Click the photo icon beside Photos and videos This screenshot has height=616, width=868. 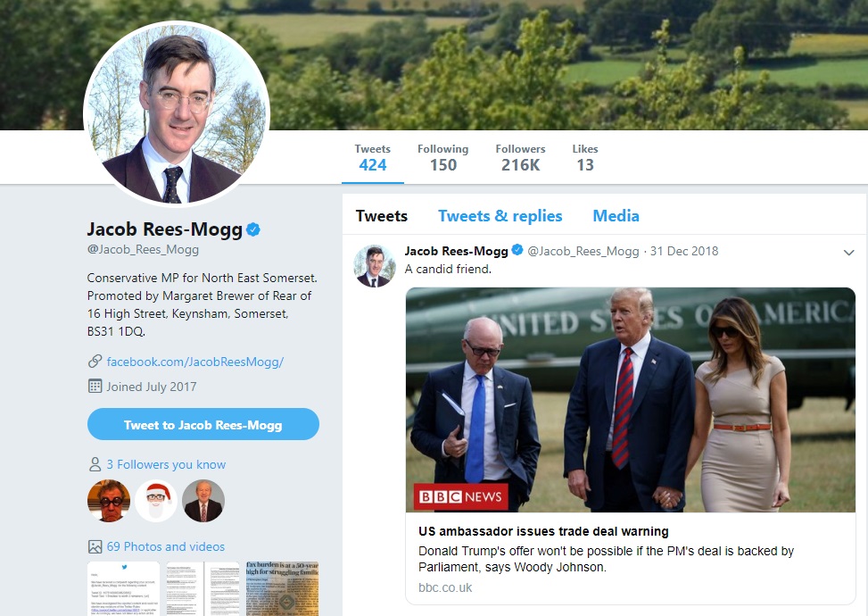(95, 546)
